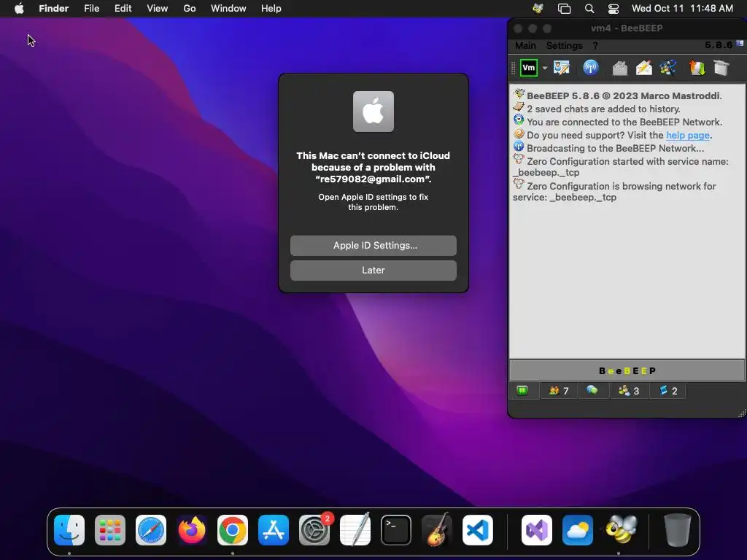Click the small icon beside version 5.8.6
This screenshot has height=560, width=747.
740,43
